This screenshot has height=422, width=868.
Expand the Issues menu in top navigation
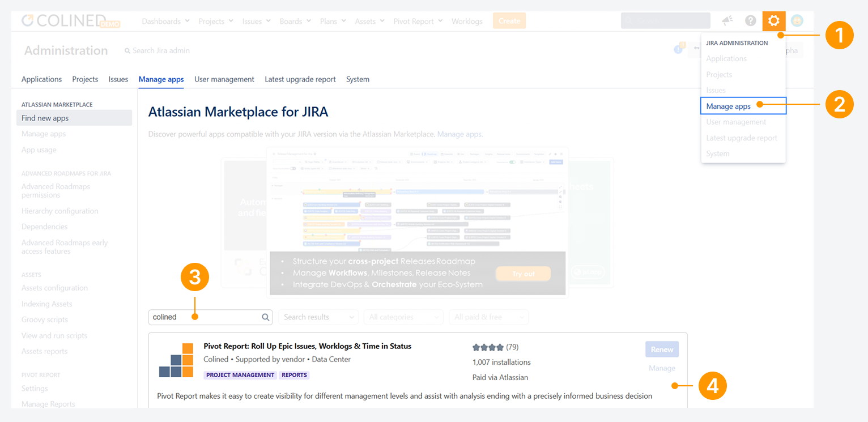coord(256,22)
